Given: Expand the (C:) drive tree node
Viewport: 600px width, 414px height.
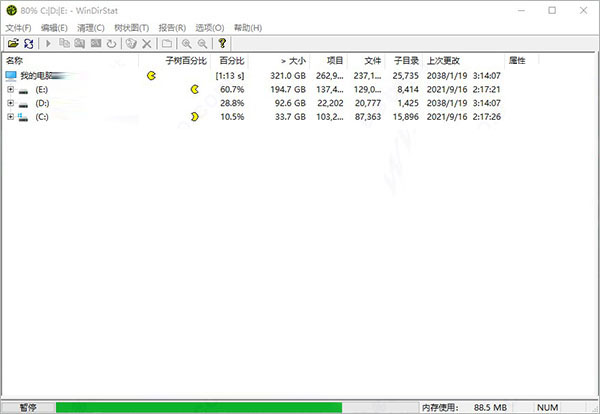Looking at the screenshot, I should pos(10,117).
